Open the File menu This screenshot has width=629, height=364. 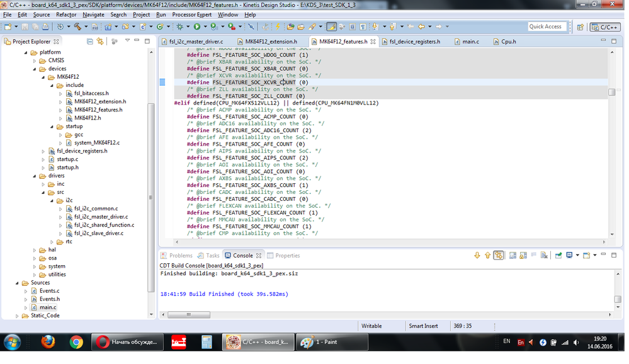click(7, 14)
